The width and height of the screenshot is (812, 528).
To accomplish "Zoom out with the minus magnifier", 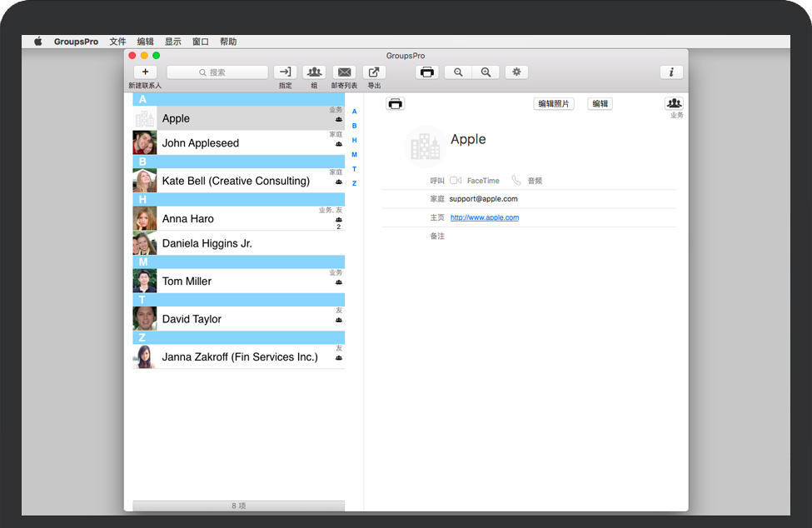I will tap(458, 72).
